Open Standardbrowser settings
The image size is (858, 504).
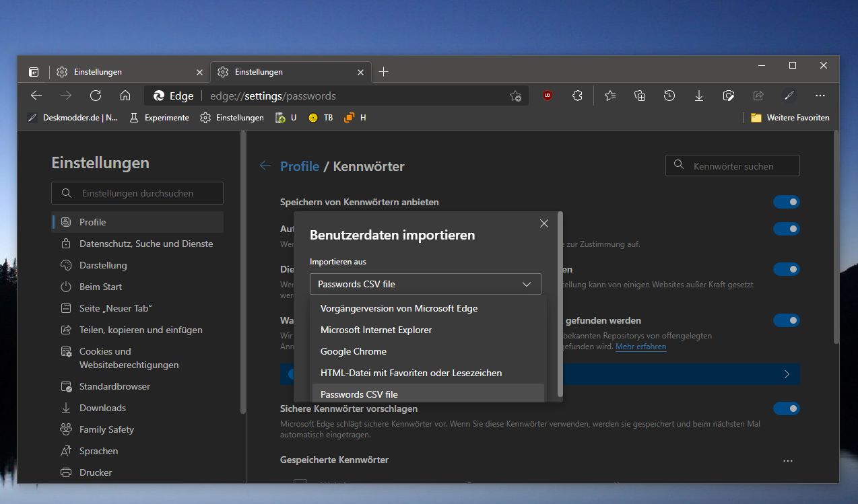tap(137, 386)
